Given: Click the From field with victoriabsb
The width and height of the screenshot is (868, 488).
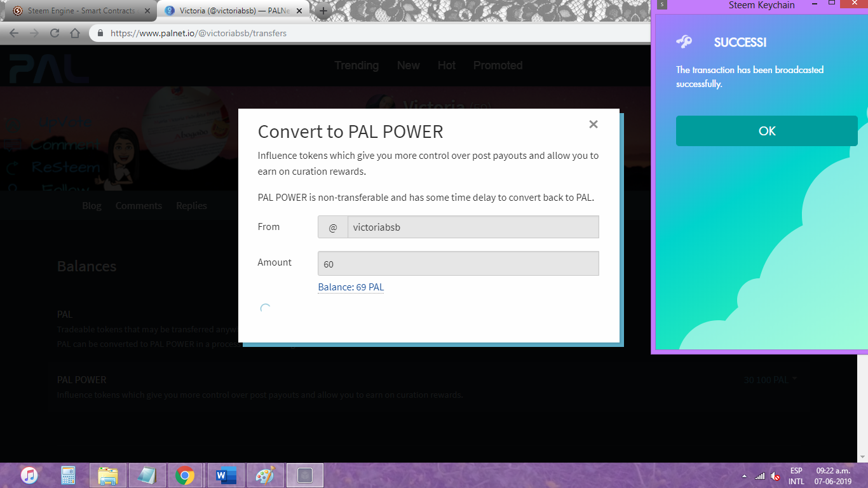Looking at the screenshot, I should tap(473, 227).
